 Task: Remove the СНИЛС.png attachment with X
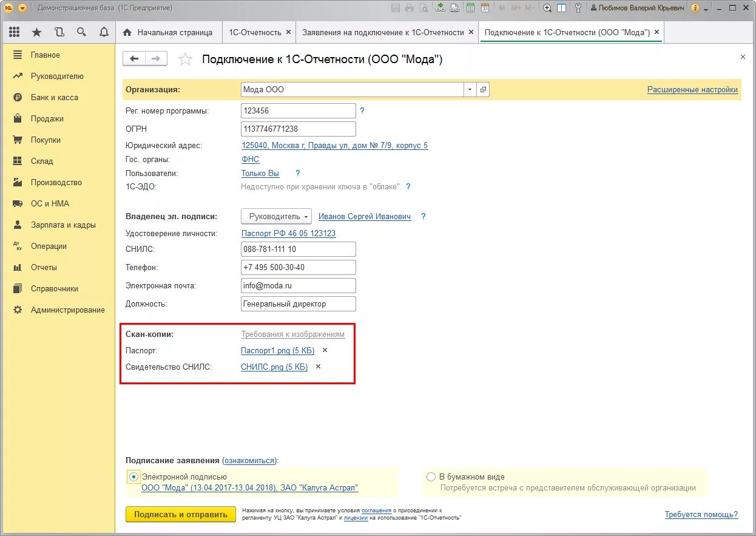pos(318,367)
